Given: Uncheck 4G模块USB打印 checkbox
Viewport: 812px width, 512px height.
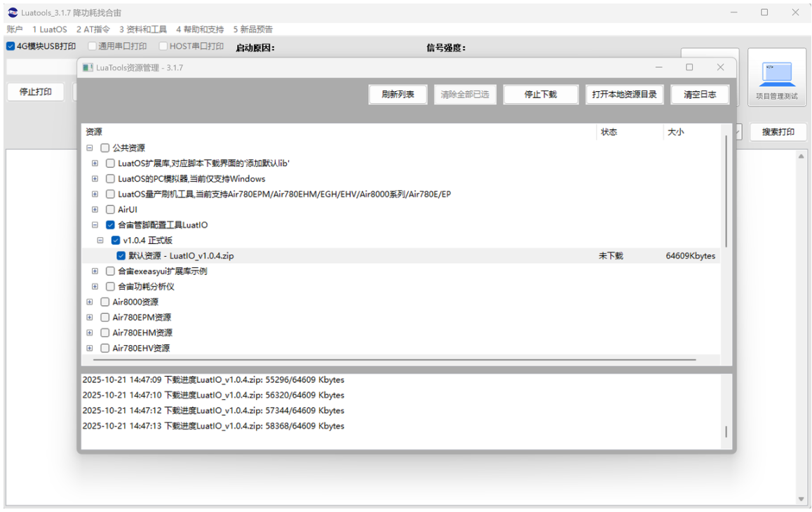Looking at the screenshot, I should 11,46.
